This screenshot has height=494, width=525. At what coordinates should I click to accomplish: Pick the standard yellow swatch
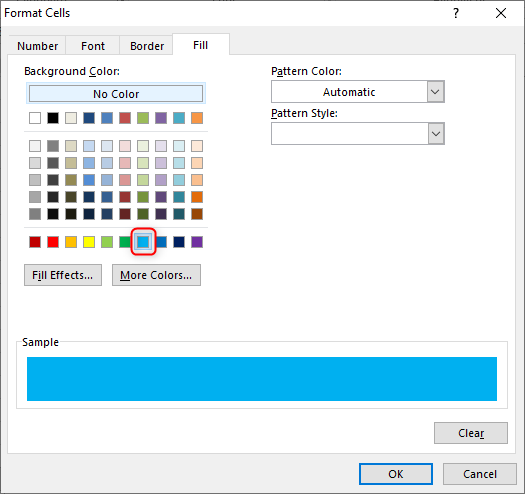tap(89, 242)
